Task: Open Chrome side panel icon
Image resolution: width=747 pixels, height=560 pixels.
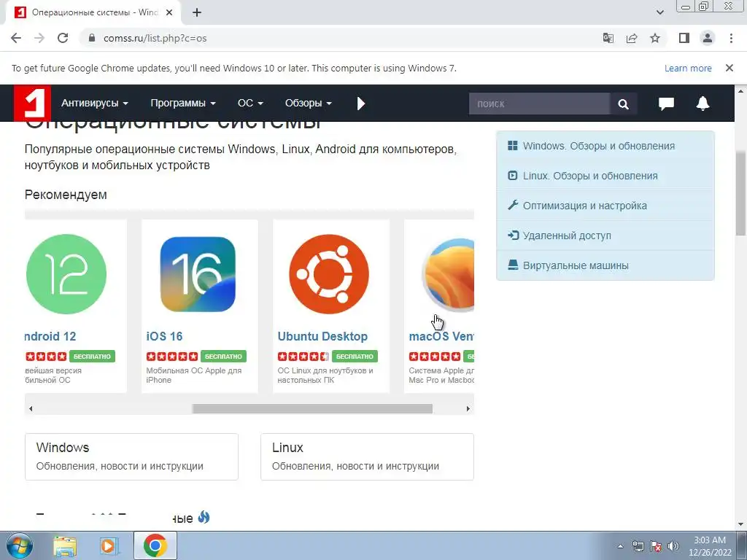Action: click(x=684, y=38)
